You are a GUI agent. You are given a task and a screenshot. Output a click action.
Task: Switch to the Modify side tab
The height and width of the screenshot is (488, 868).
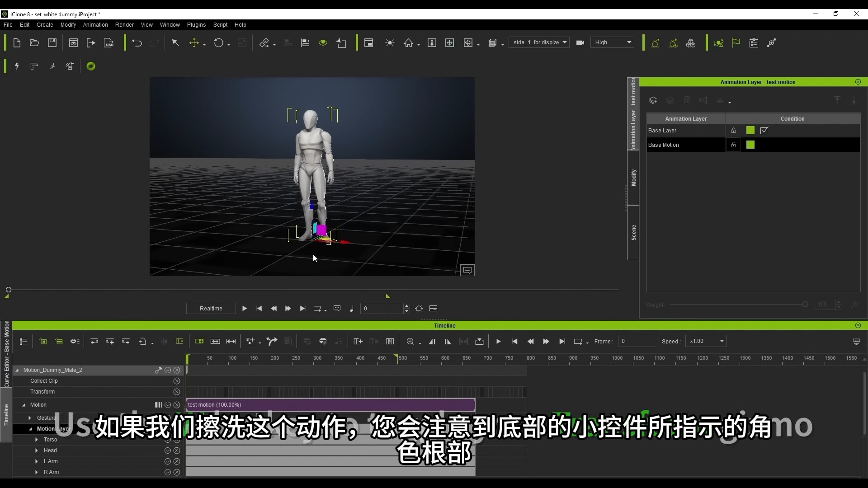click(633, 178)
